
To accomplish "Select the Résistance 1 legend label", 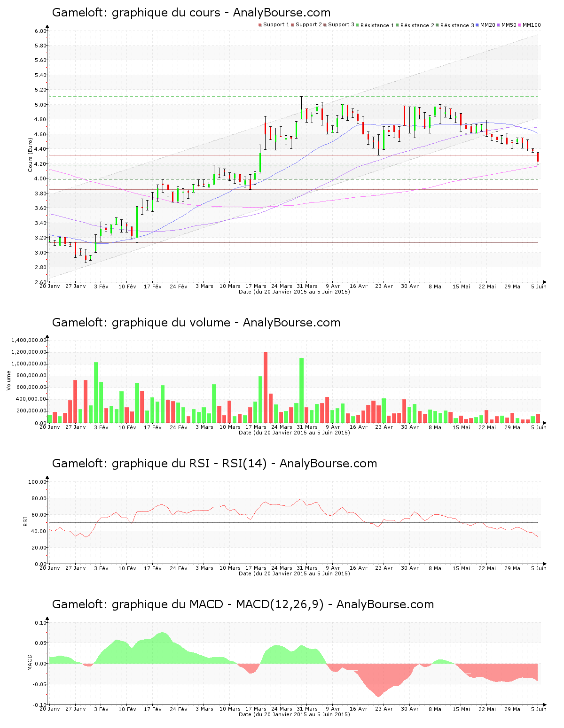I will 377,25.
